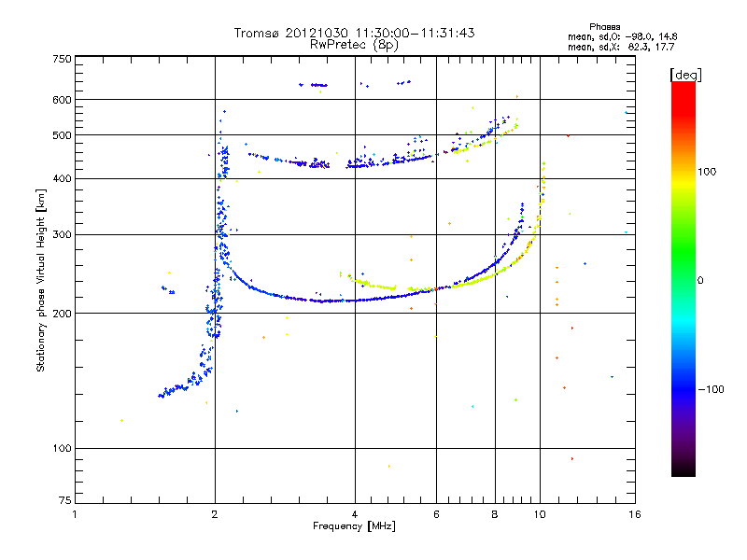Select the 'mean, sd,X: 82.3, 17.7' line
Viewport: 747px width, 560px height.
[621, 47]
